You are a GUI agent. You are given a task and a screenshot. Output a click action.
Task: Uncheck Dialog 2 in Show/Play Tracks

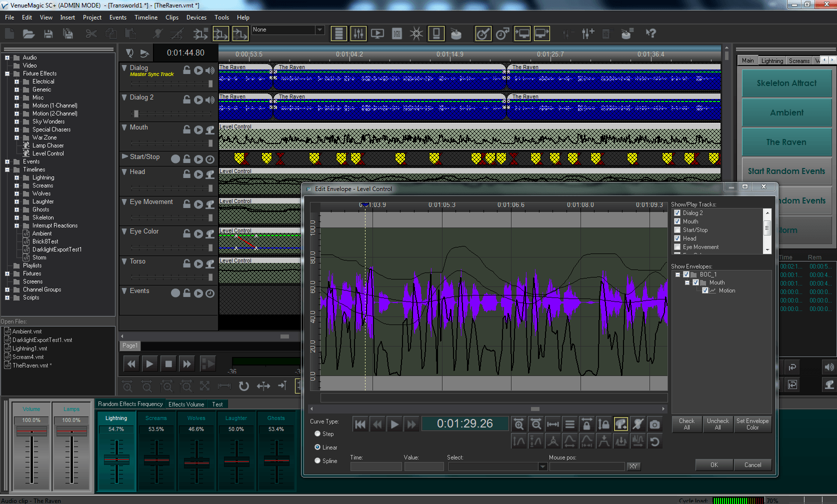(677, 213)
